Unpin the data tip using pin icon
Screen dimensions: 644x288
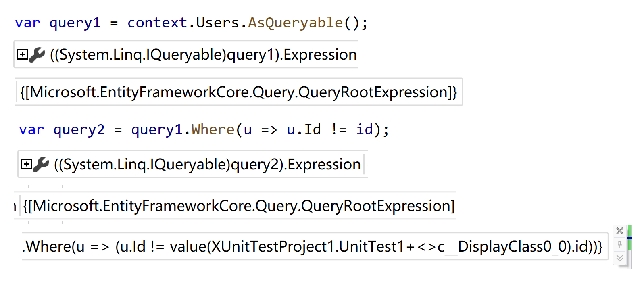[x=620, y=244]
